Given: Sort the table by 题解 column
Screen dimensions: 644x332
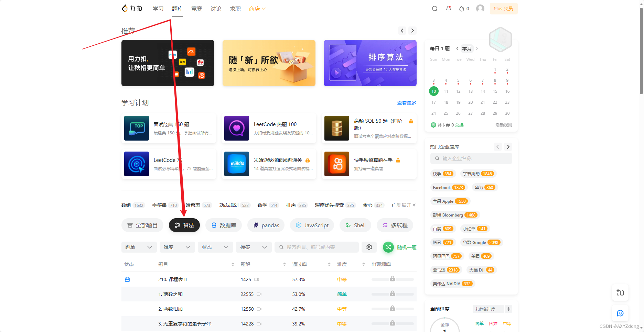Looking at the screenshot, I should pyautogui.click(x=285, y=264).
